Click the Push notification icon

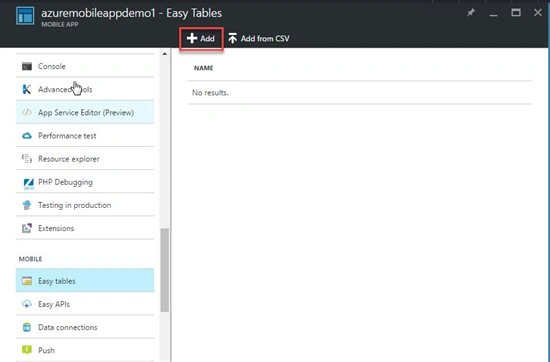[27, 350]
